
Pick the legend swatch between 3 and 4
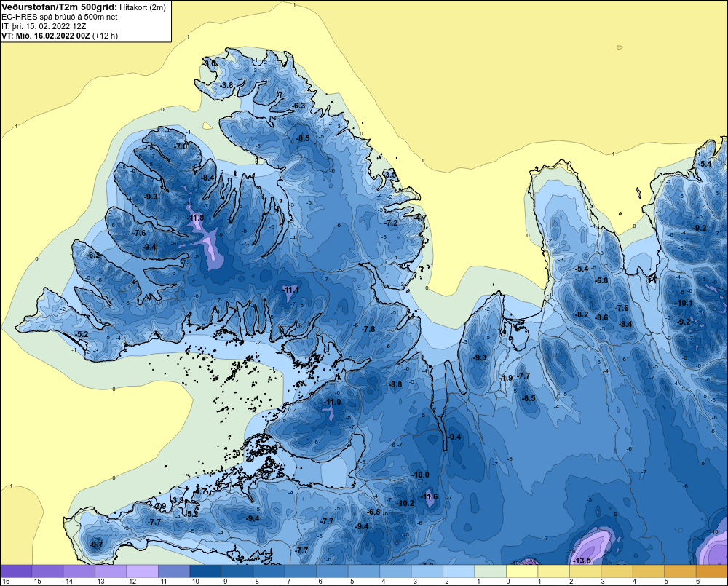[617, 571]
